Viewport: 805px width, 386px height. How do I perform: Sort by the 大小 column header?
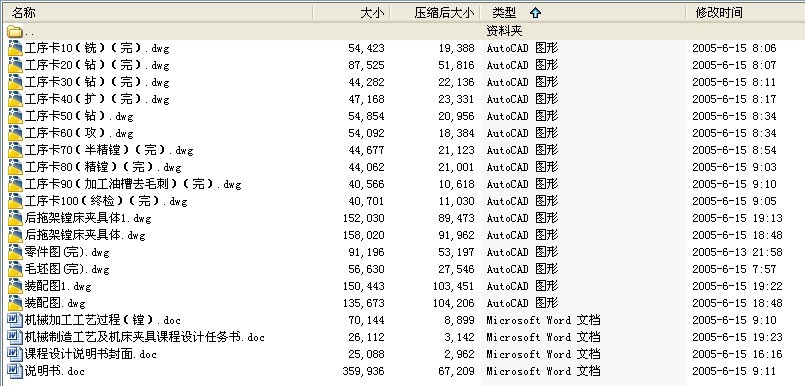(x=351, y=13)
